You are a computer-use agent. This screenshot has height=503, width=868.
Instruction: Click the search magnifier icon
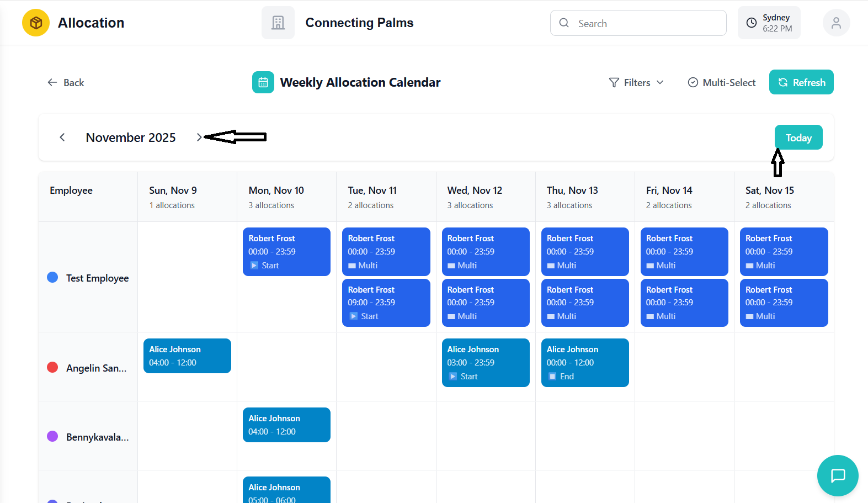tap(564, 23)
